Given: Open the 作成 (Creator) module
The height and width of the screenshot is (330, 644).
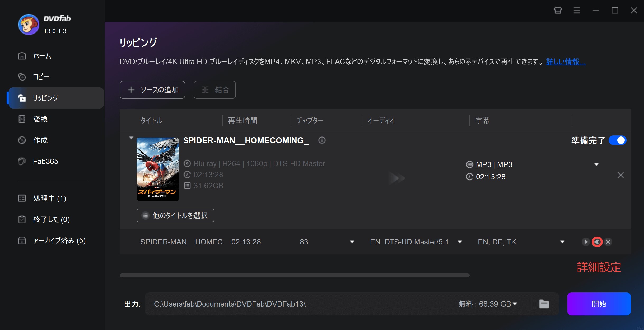Looking at the screenshot, I should (x=56, y=140).
